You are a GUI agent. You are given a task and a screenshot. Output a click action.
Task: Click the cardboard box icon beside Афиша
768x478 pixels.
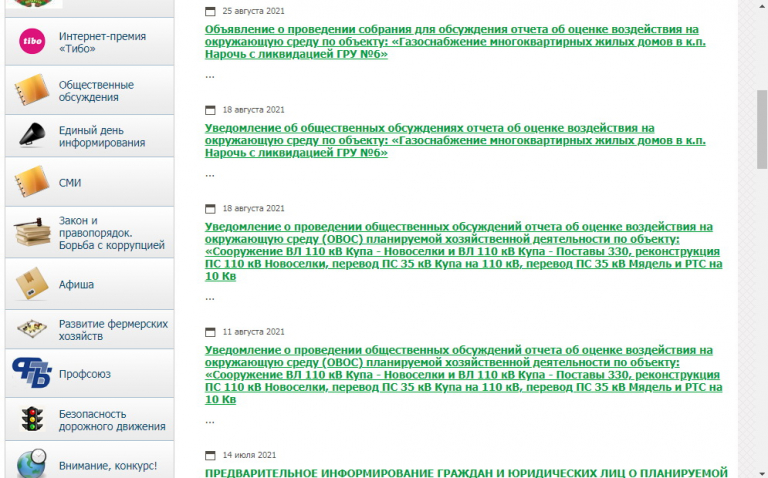click(32, 285)
